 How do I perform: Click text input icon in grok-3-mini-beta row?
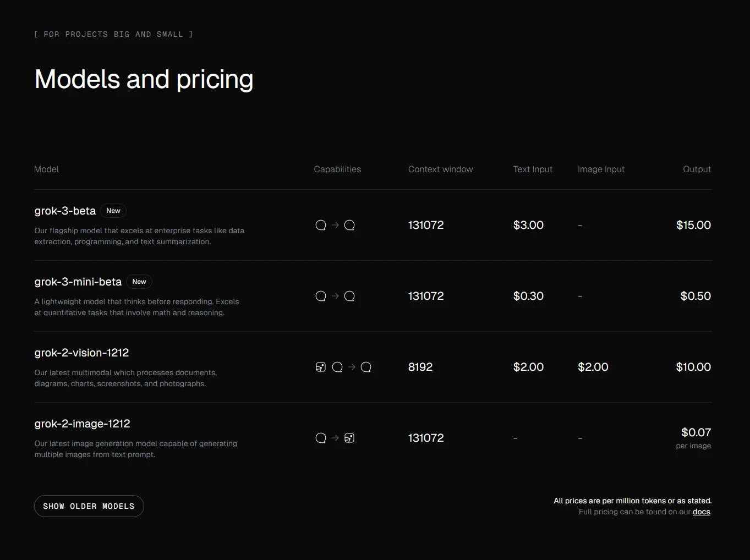(321, 296)
